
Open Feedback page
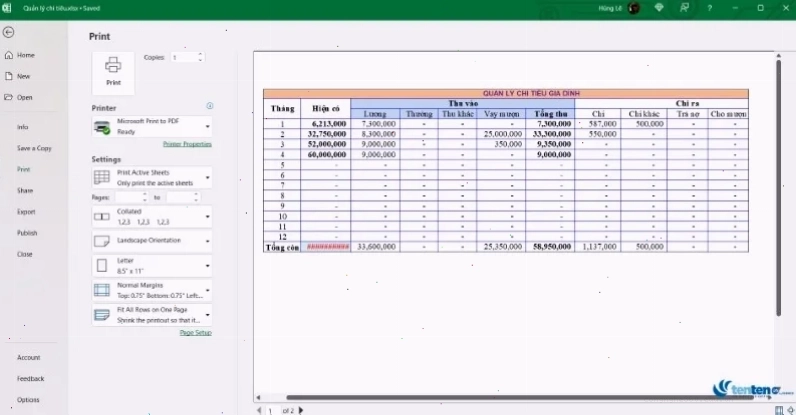[x=30, y=379]
